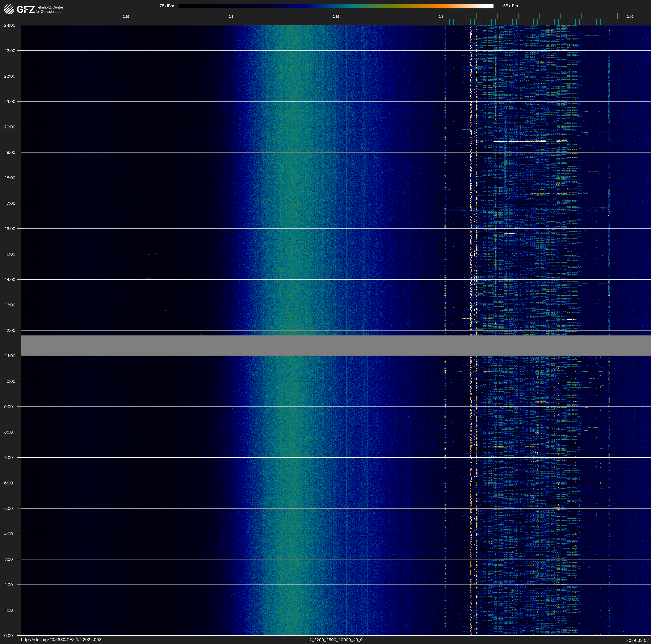Click the -75 dBm scale label

pos(166,6)
